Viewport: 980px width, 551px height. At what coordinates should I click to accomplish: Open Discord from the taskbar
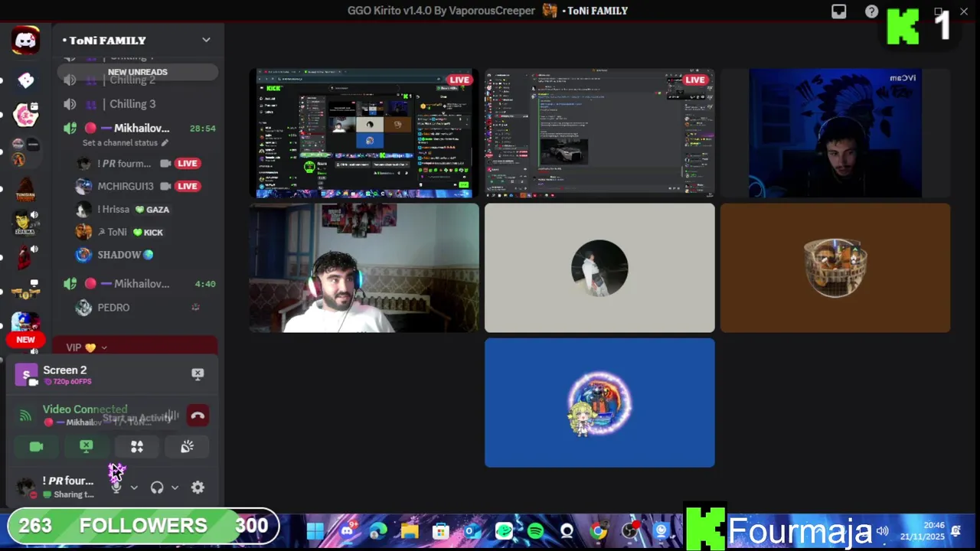pyautogui.click(x=347, y=531)
